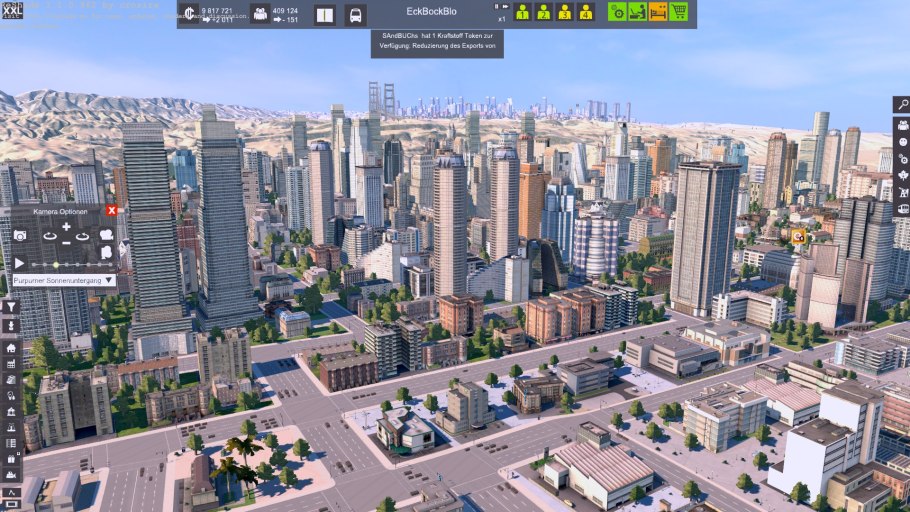Click the camera screenshot icon
Viewport: 910px width, 512px height.
[20, 235]
